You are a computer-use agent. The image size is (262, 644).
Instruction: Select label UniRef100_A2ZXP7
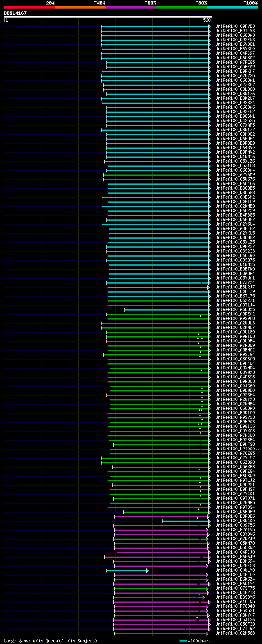[x=235, y=85]
